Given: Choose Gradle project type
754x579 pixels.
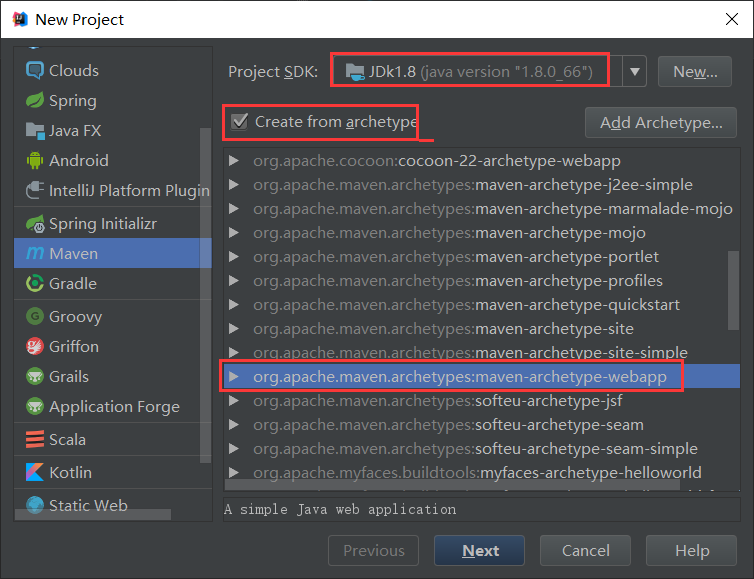Looking at the screenshot, I should click(113, 283).
